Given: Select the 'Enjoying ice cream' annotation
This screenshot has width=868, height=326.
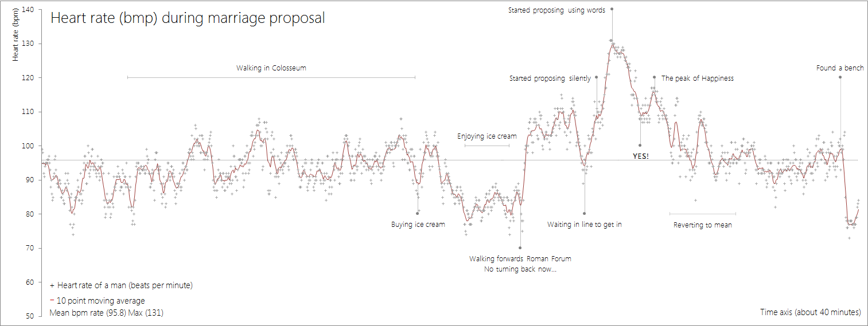Looking at the screenshot, I should tap(486, 136).
